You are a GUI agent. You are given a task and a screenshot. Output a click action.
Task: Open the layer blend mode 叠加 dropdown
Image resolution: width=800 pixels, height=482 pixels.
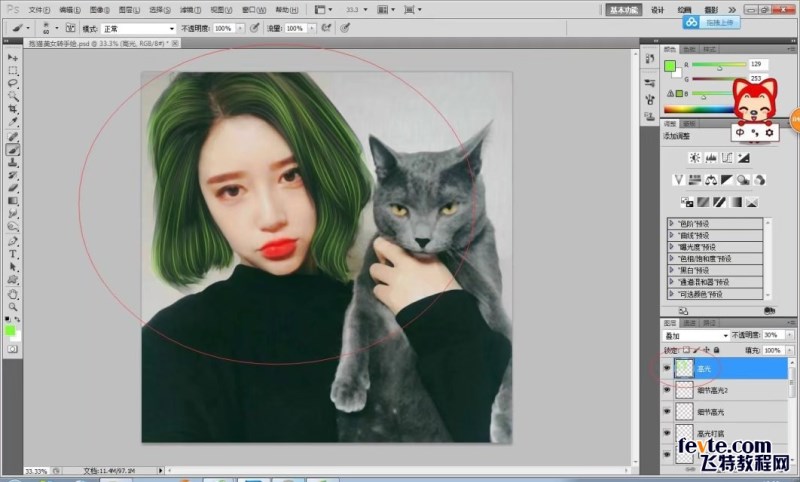pos(695,337)
